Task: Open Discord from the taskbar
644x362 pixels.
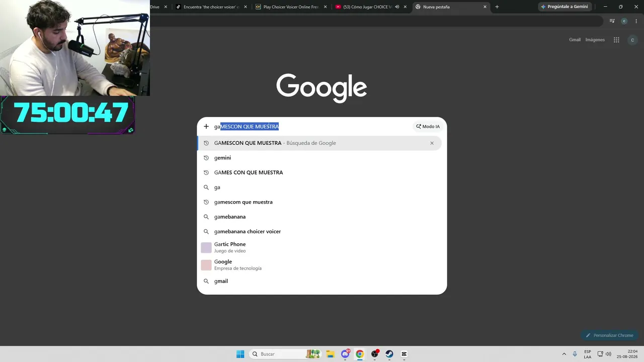Action: (345, 354)
